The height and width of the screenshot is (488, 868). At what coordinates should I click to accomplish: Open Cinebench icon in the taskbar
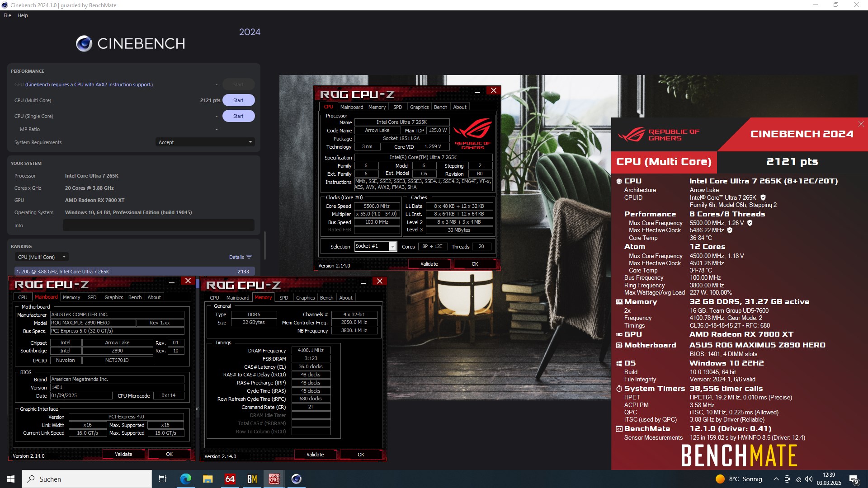tap(296, 479)
